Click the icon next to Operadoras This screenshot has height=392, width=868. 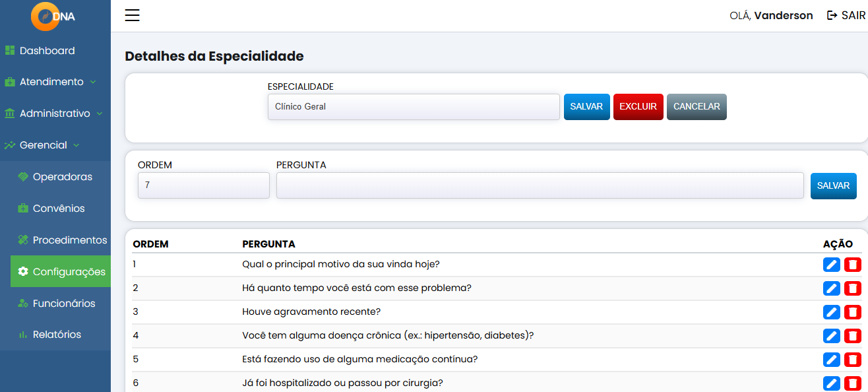[22, 176]
